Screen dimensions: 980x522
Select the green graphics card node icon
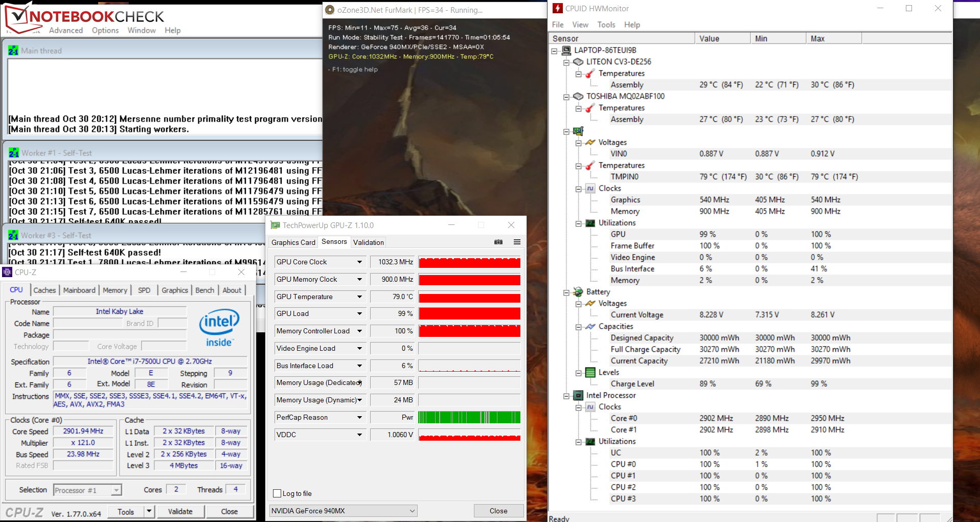[x=578, y=131]
